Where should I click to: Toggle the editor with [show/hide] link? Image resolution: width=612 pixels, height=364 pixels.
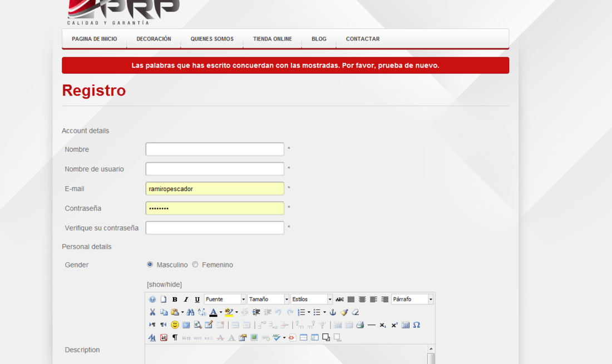[164, 285]
